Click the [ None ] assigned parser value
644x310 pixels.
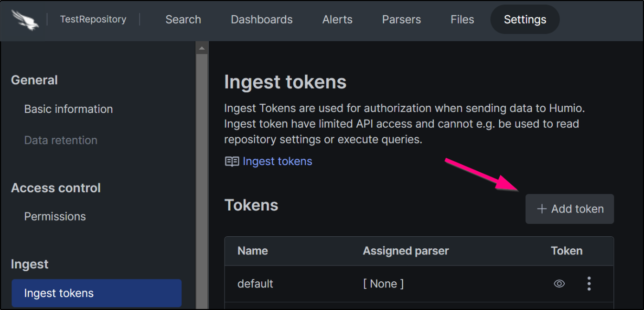pos(384,284)
